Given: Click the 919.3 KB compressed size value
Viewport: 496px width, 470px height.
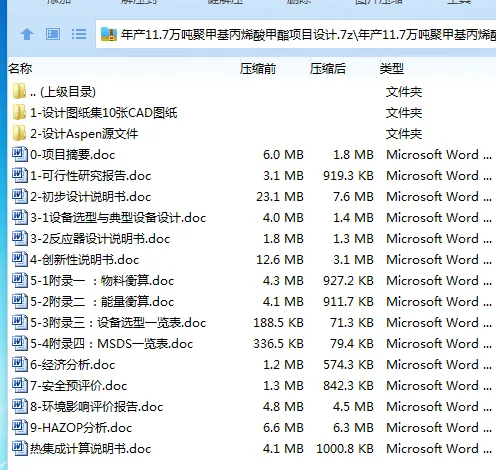Looking at the screenshot, I should tap(348, 176).
